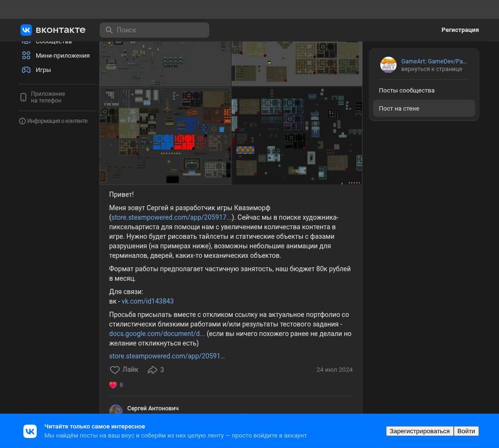Open the vk.com/id143843 contact link
The width and height of the screenshot is (499, 448).
pos(147,301)
